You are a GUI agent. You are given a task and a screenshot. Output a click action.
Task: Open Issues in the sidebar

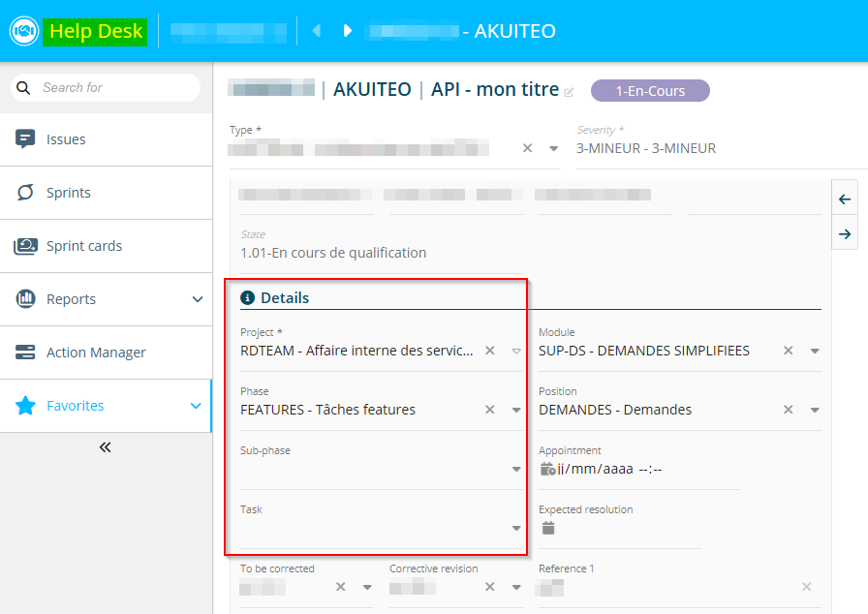click(66, 139)
